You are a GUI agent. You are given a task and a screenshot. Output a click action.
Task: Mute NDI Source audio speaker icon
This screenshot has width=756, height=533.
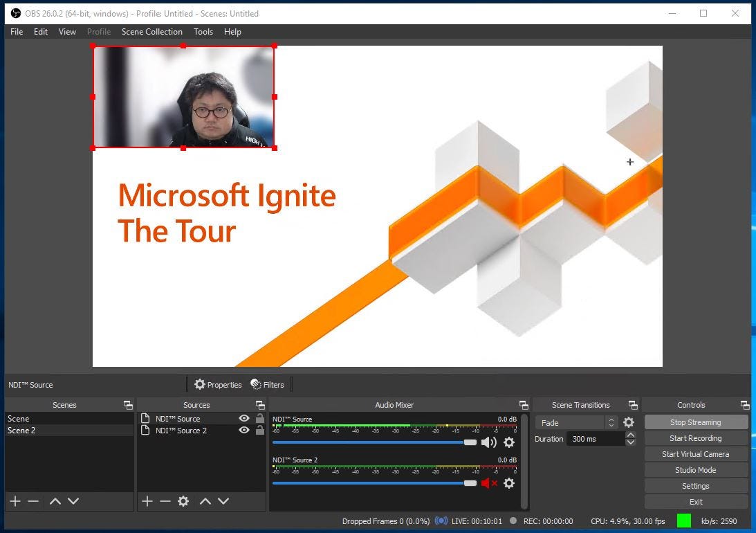[489, 442]
